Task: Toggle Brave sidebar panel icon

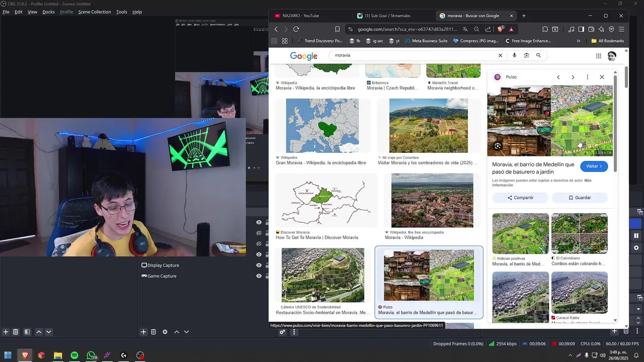Action: [581, 29]
